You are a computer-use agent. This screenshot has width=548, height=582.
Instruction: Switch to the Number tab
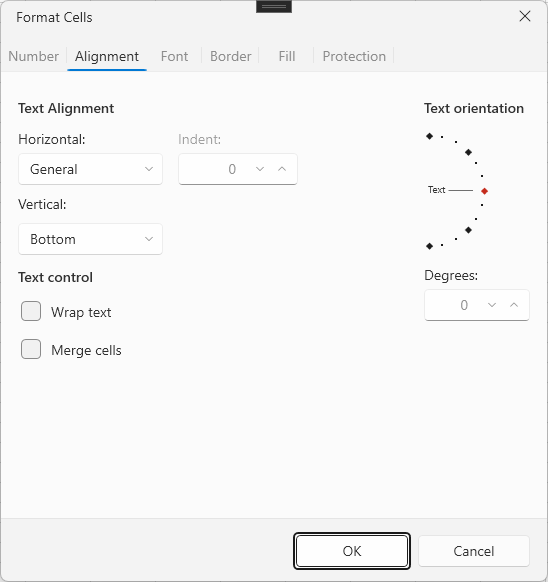pyautogui.click(x=33, y=56)
